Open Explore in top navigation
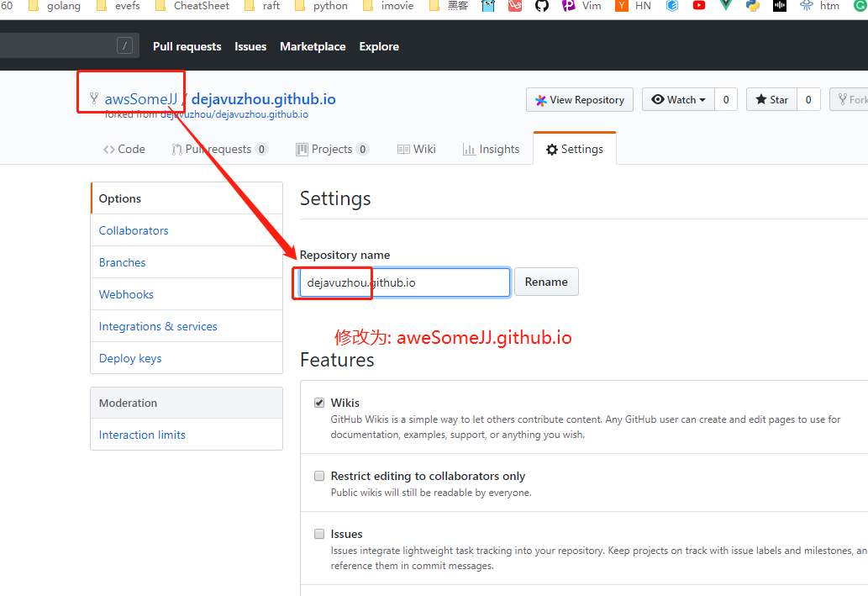The height and width of the screenshot is (596, 868). click(379, 46)
